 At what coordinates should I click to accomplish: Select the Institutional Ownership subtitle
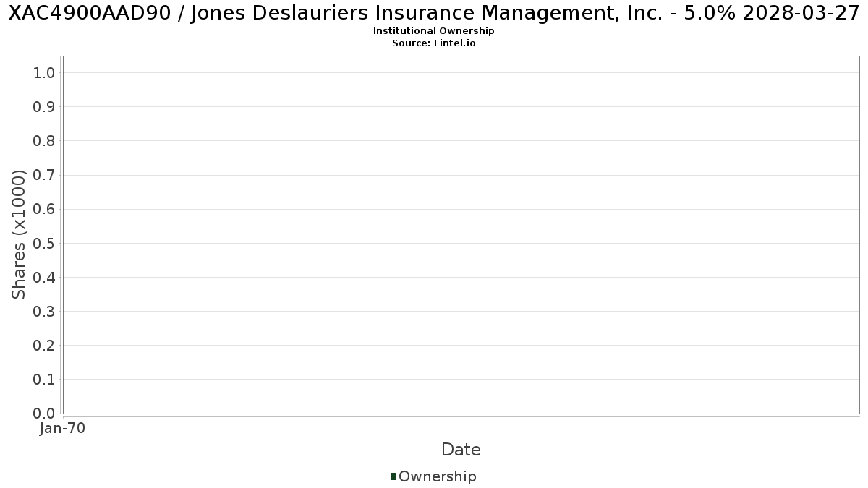pos(434,31)
